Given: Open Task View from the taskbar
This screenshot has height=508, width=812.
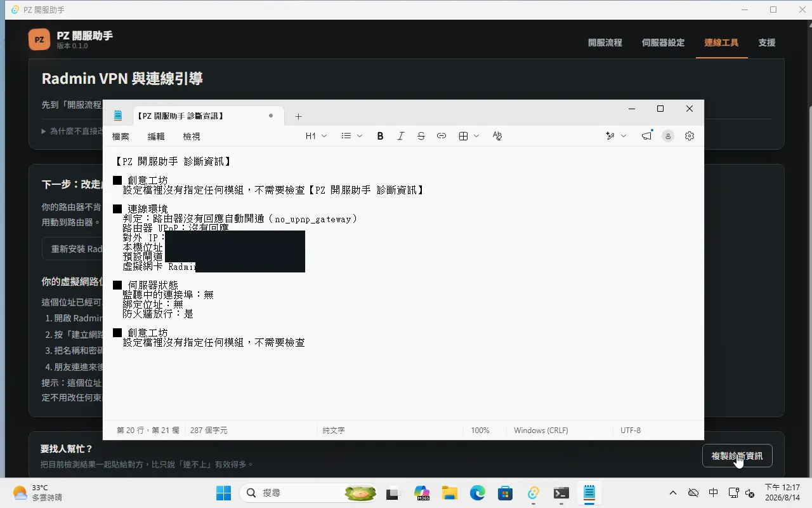Looking at the screenshot, I should tap(394, 493).
